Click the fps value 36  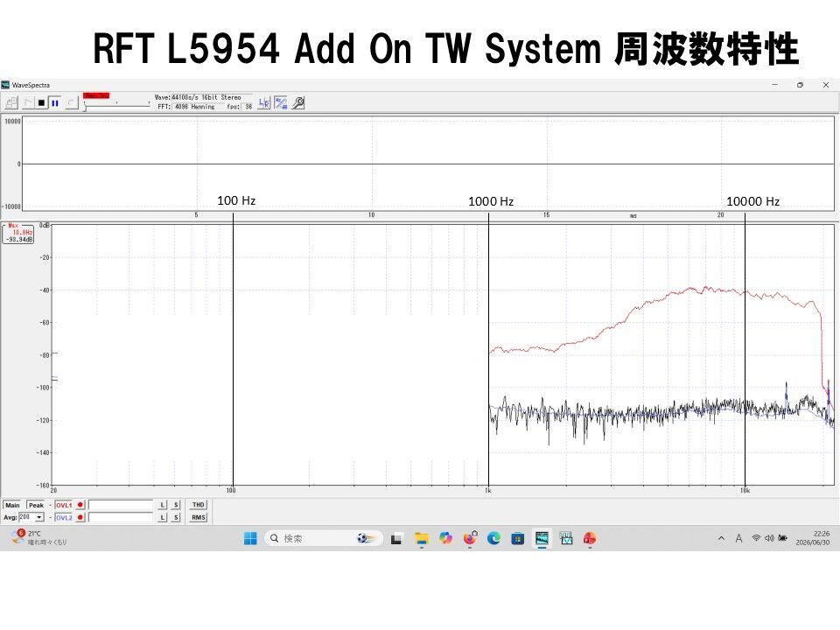pos(248,107)
